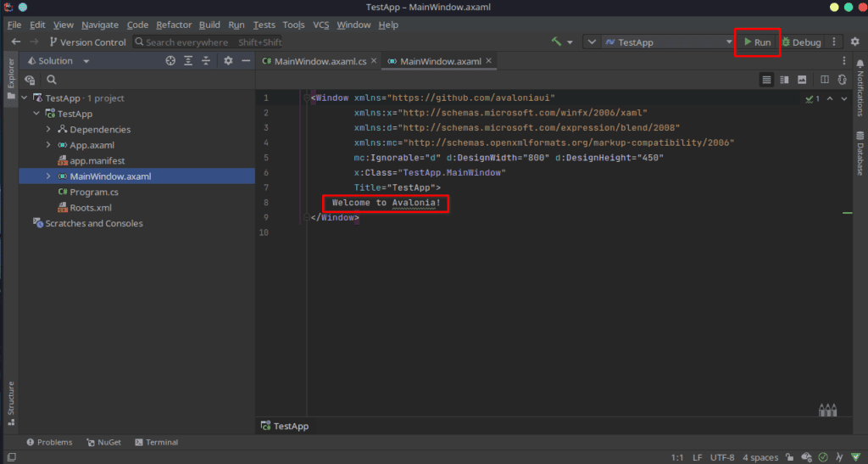Viewport: 868px width, 464px height.
Task: Open the Database tool window
Action: click(x=860, y=154)
